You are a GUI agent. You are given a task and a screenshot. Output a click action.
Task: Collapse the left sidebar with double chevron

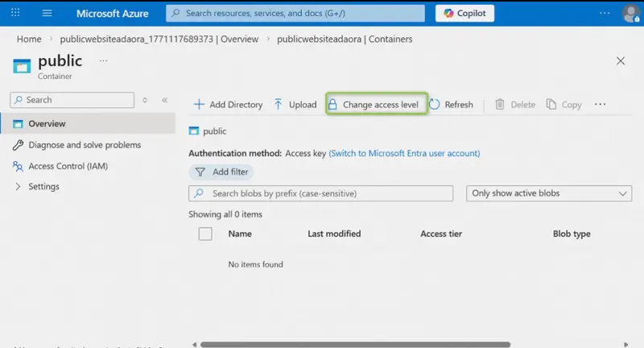coord(165,100)
